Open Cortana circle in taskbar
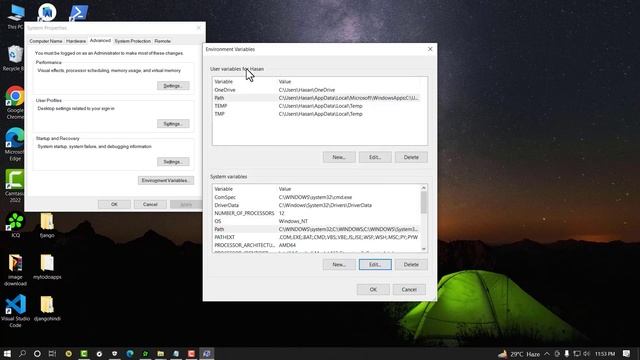The width and height of the screenshot is (640, 360). coord(37,353)
